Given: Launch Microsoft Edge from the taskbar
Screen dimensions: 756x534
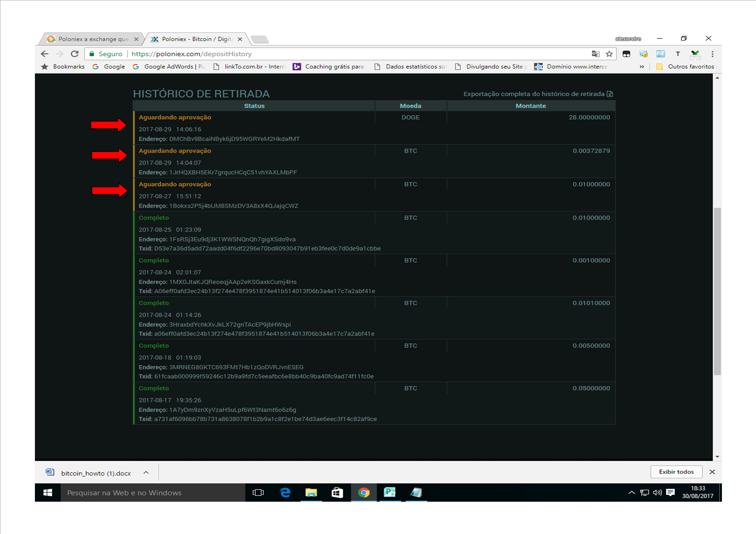Looking at the screenshot, I should tap(285, 493).
